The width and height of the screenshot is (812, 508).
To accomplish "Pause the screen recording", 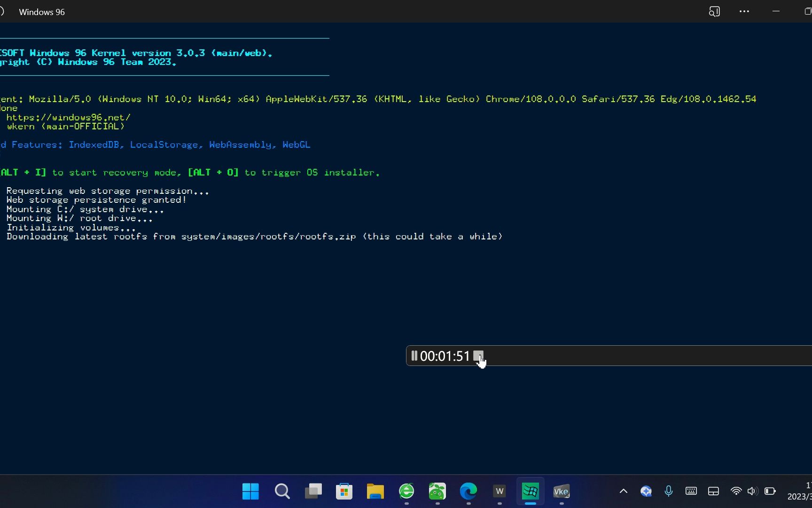I will click(x=414, y=356).
